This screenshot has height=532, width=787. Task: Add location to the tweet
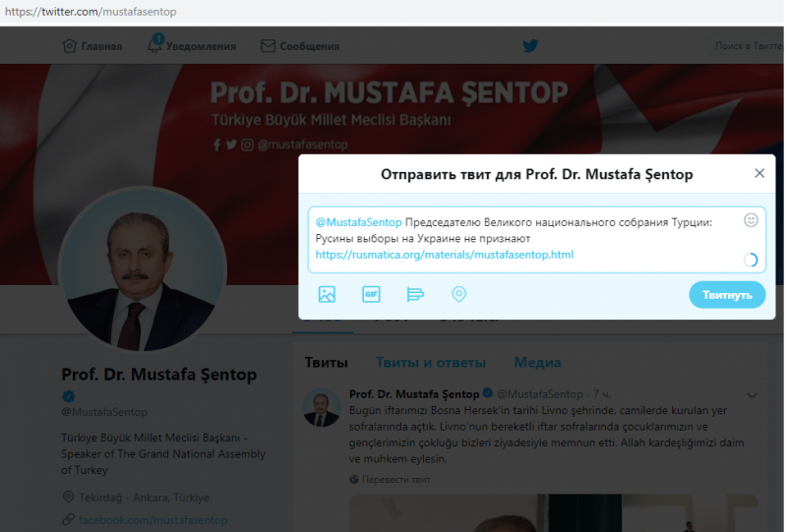458,294
